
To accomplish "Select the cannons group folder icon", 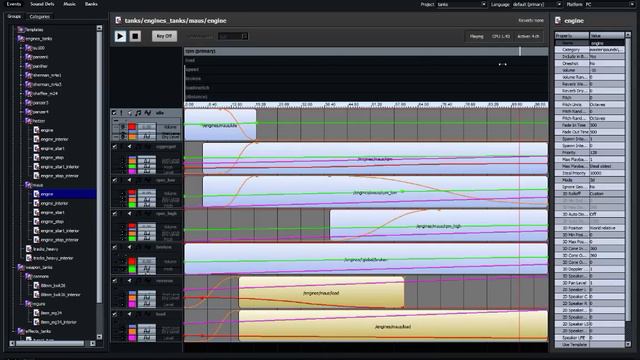I will [x=29, y=276].
